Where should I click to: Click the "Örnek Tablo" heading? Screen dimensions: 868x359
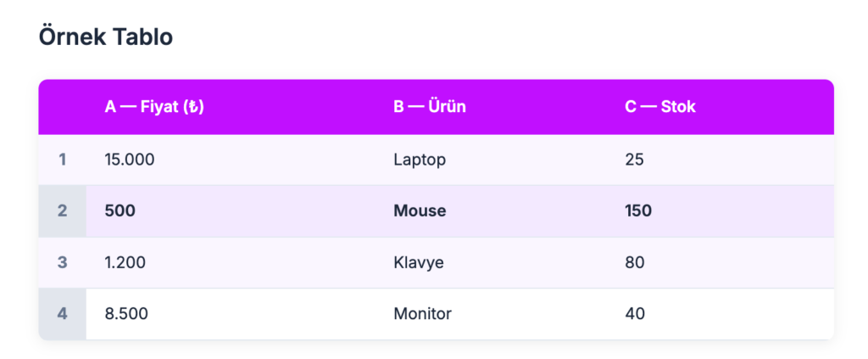[106, 37]
